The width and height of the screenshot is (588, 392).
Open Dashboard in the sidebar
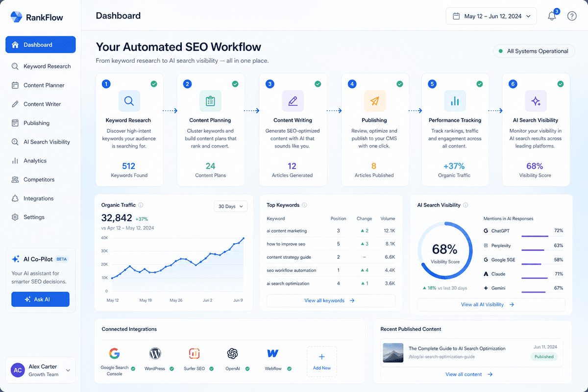tap(41, 45)
